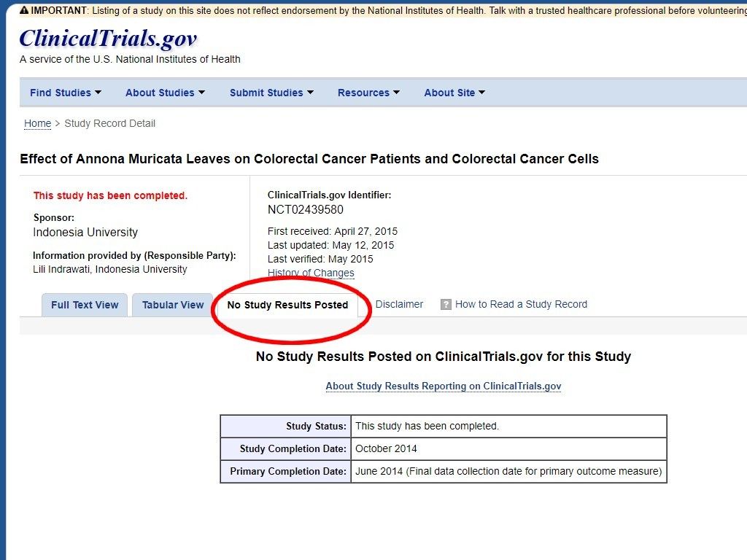
Task: Open the About Site dropdown
Action: click(x=454, y=93)
